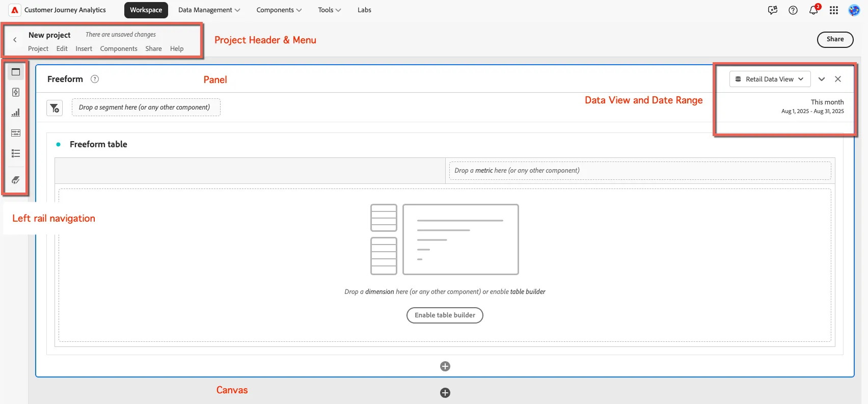The image size is (868, 404).
Task: Click the segment drop zone
Action: (x=146, y=107)
